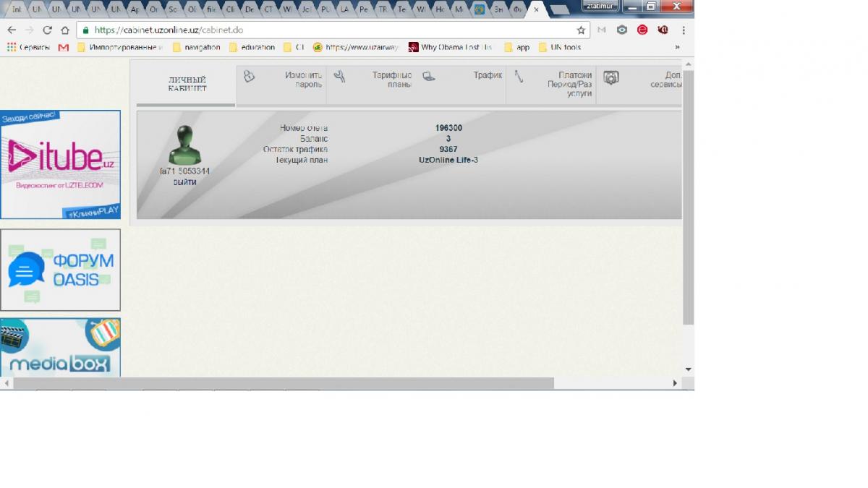Open the Gmail bookmark icon

64,48
